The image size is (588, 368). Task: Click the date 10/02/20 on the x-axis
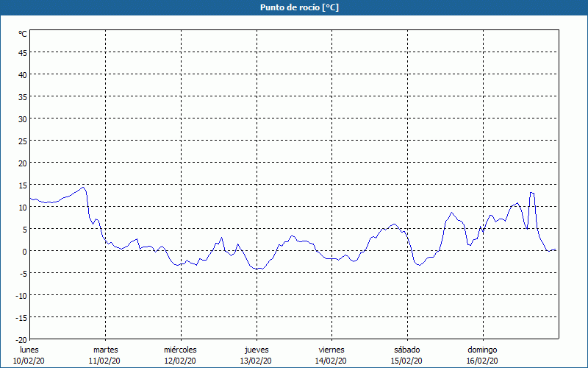tap(29, 361)
